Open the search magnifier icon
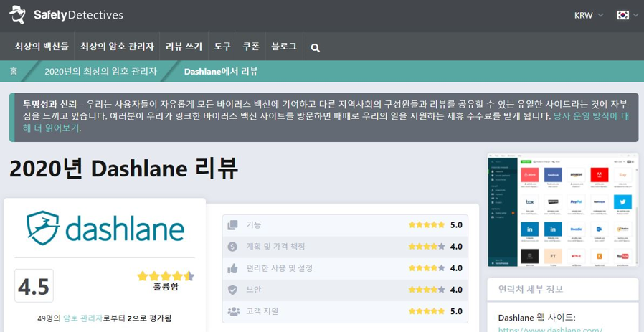The width and height of the screenshot is (644, 332). point(315,47)
